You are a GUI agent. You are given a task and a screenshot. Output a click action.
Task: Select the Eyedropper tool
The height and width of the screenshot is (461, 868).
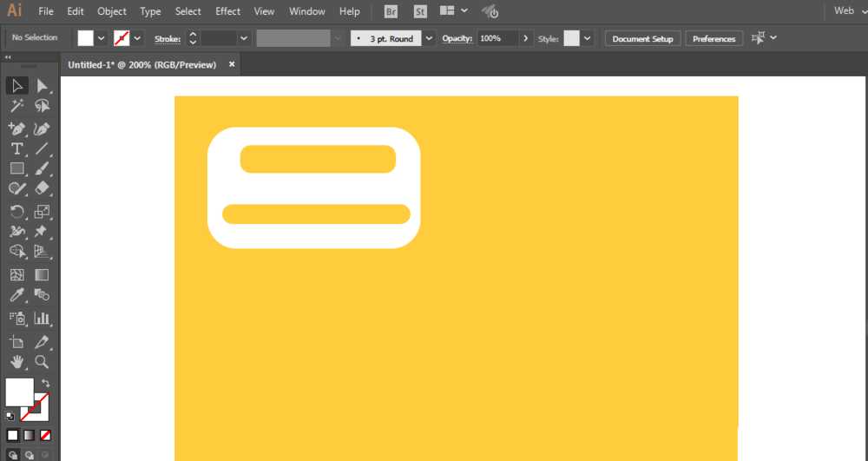[x=16, y=296]
